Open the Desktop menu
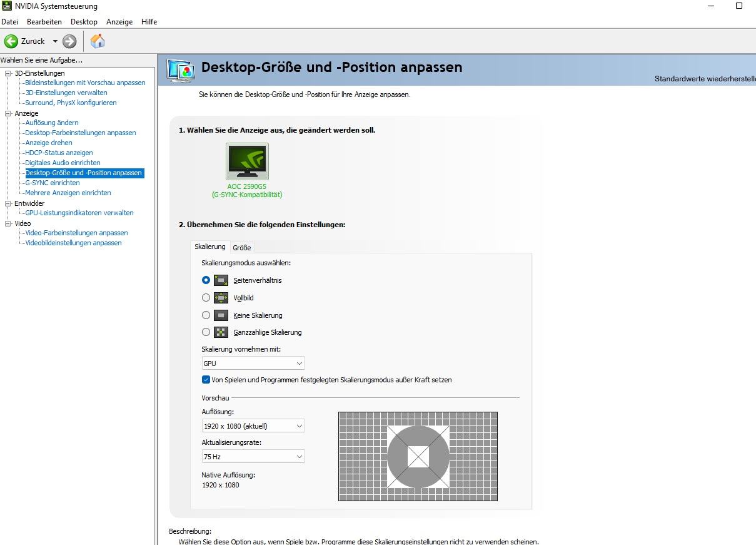This screenshot has height=545, width=756. [84, 22]
